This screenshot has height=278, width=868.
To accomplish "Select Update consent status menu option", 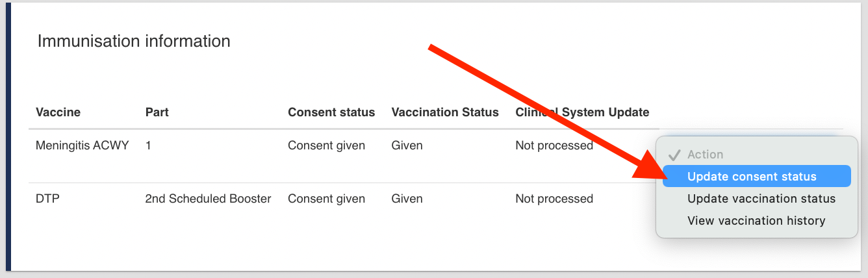I will pyautogui.click(x=752, y=176).
